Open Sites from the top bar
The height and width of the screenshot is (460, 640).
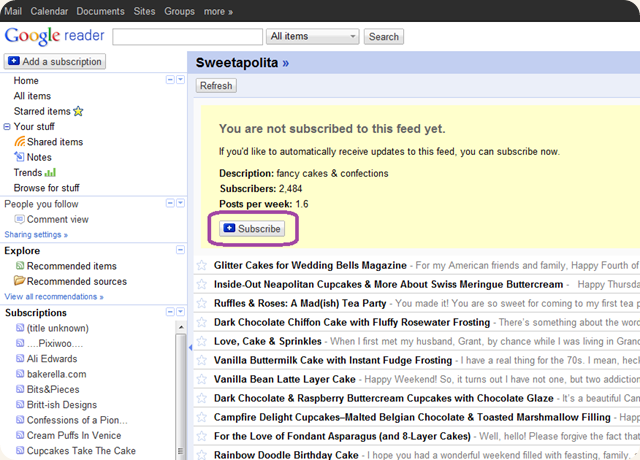point(144,11)
